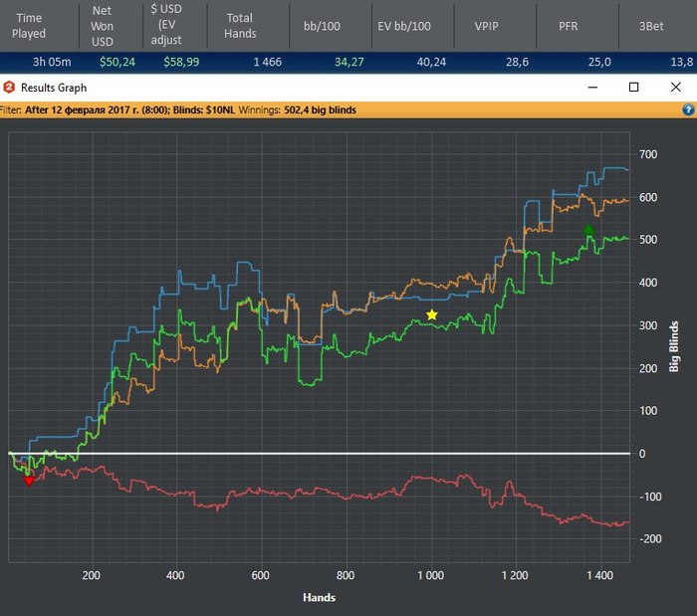Sort by $ USD EV adjust column
The width and height of the screenshot is (697, 616).
point(166,25)
